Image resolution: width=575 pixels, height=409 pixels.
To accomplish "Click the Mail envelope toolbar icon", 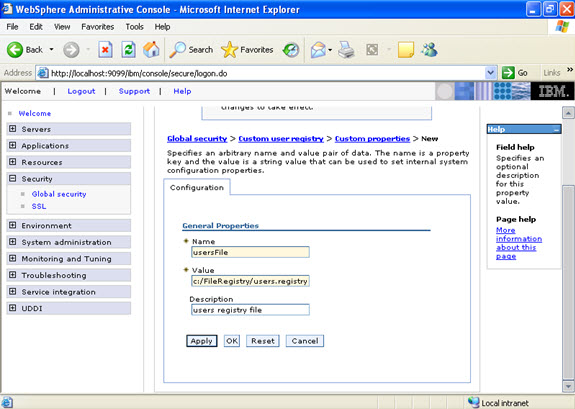I will pyautogui.click(x=318, y=50).
